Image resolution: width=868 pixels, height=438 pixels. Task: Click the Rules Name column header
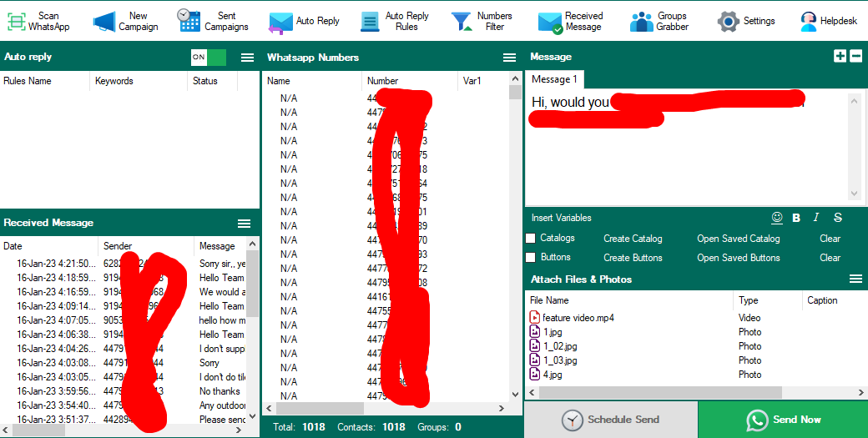45,81
